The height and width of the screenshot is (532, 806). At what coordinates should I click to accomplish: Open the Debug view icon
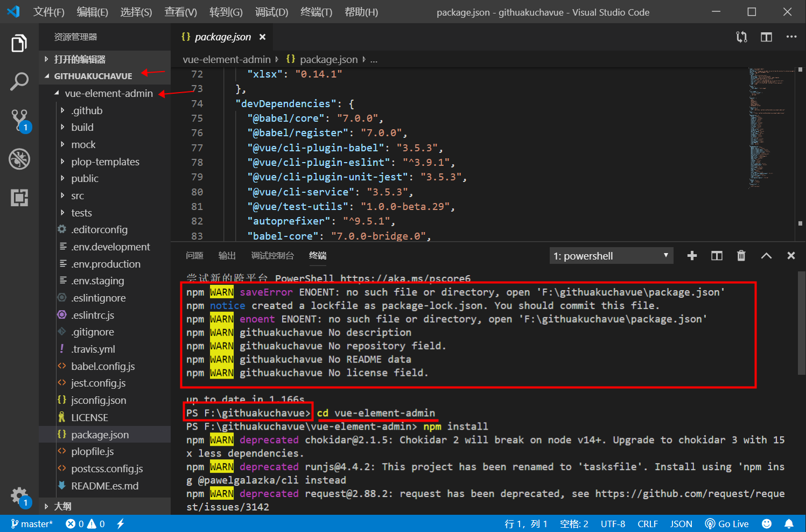click(x=19, y=159)
